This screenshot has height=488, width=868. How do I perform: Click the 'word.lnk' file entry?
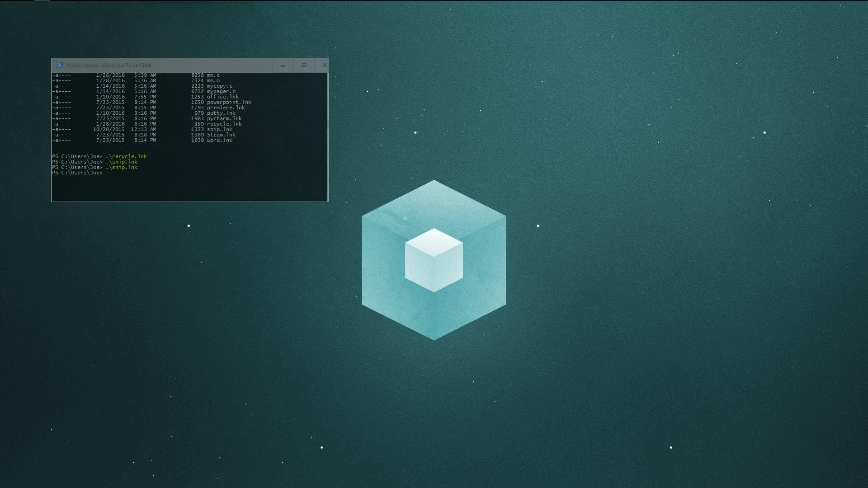[219, 141]
